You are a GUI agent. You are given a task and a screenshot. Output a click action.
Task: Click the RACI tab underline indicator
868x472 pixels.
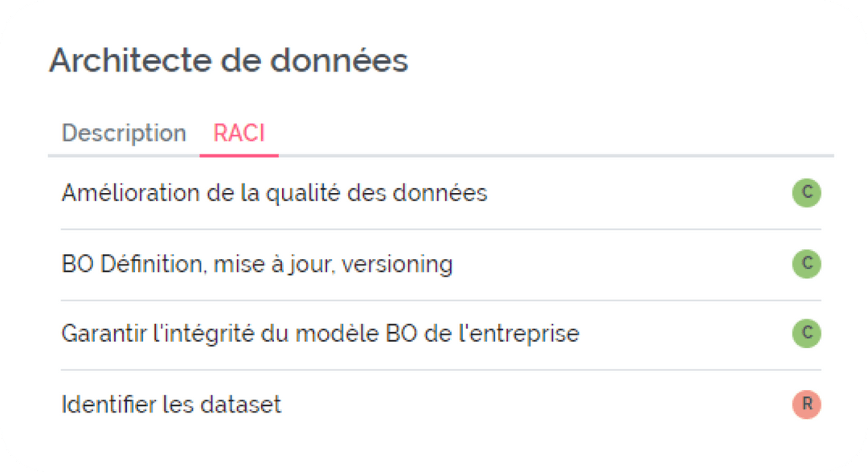coord(239,153)
